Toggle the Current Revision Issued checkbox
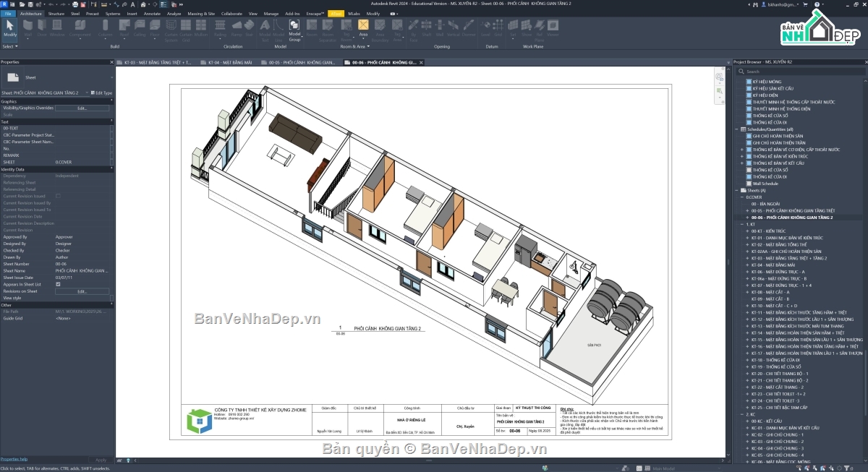The width and height of the screenshot is (868, 472). click(58, 196)
